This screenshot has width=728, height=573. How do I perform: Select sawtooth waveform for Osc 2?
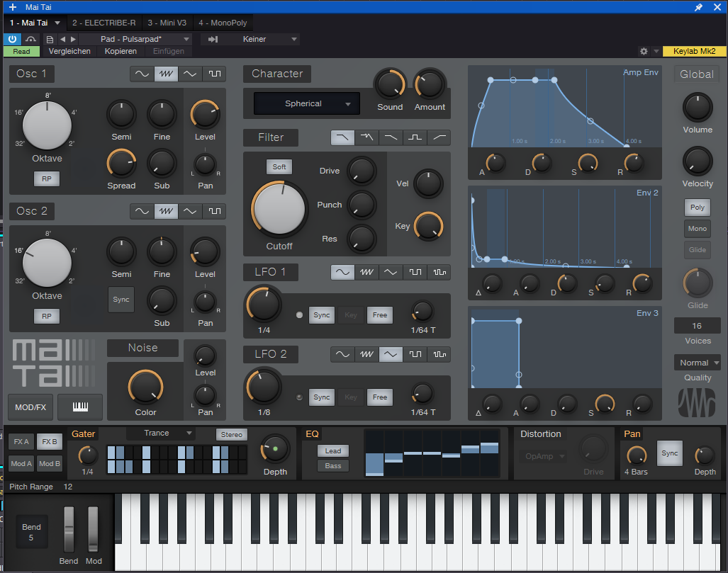[166, 211]
